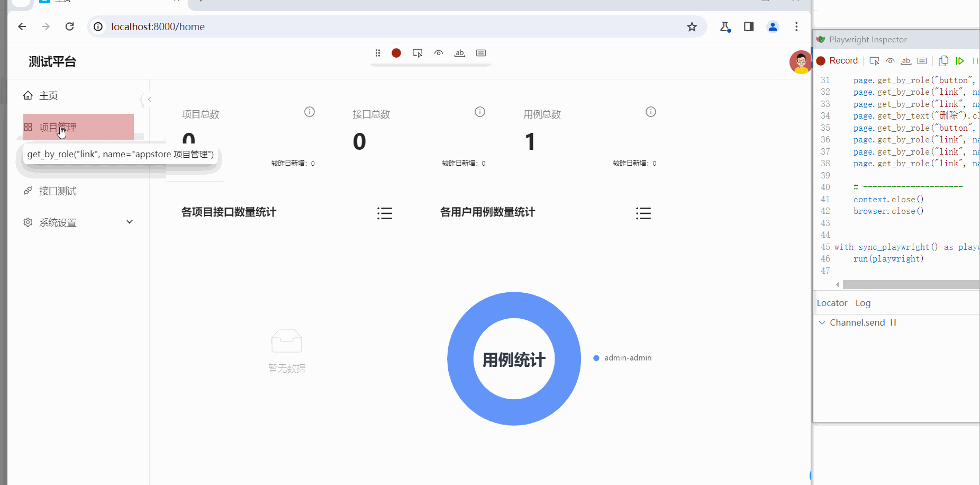Click the 系统设置 gear icon
The image size is (980, 485).
(x=28, y=222)
